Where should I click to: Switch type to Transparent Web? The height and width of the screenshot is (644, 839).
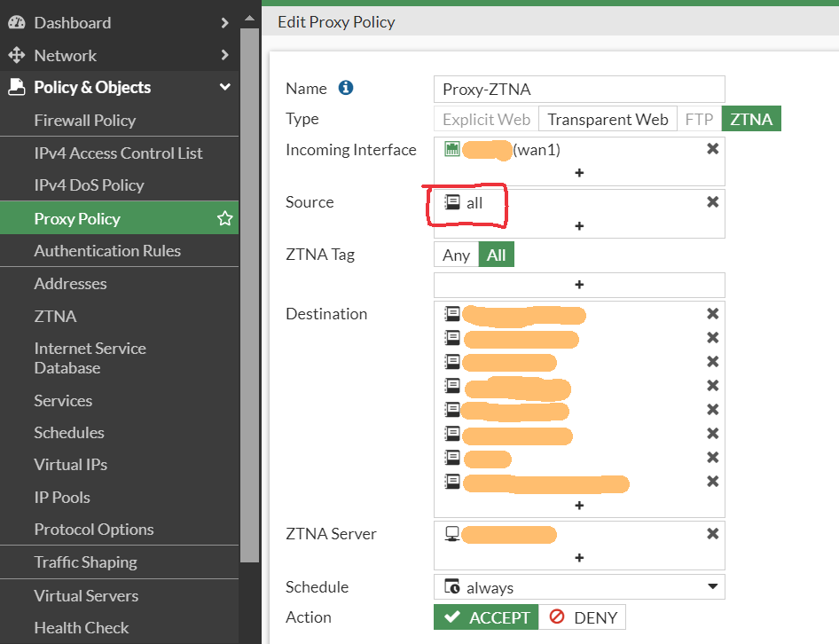point(608,119)
